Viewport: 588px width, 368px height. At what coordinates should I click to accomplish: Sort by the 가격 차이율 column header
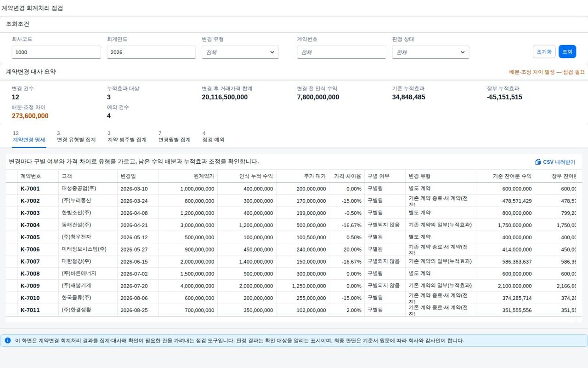click(x=347, y=176)
